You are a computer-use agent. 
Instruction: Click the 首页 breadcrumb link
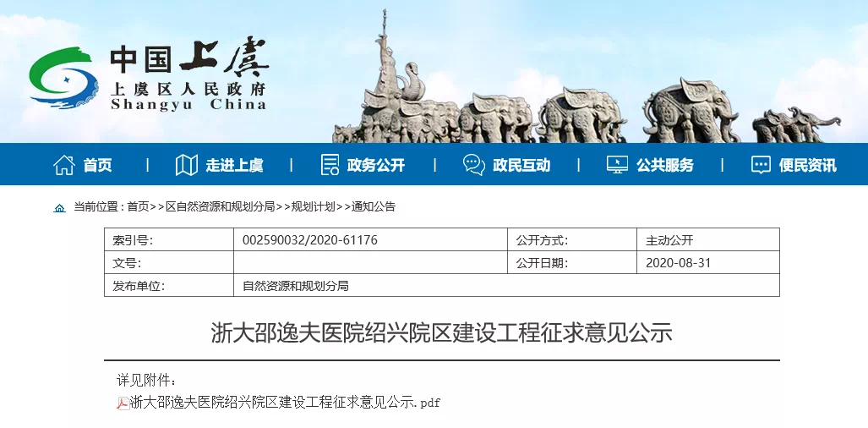point(138,207)
